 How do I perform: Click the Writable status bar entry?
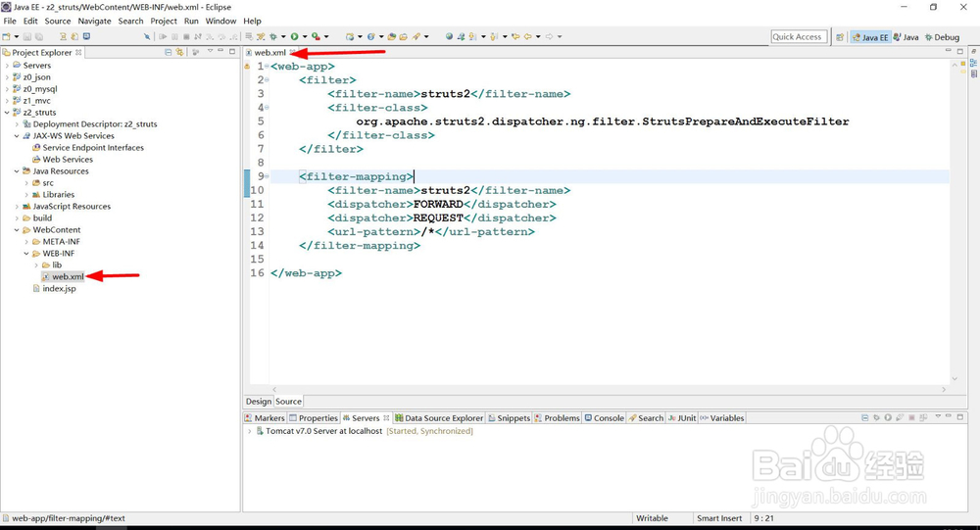tap(652, 518)
